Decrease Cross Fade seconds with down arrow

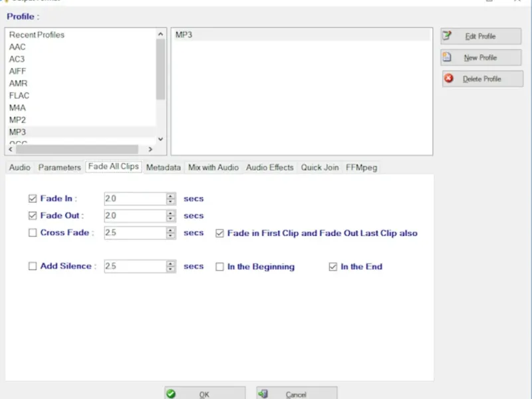(171, 235)
